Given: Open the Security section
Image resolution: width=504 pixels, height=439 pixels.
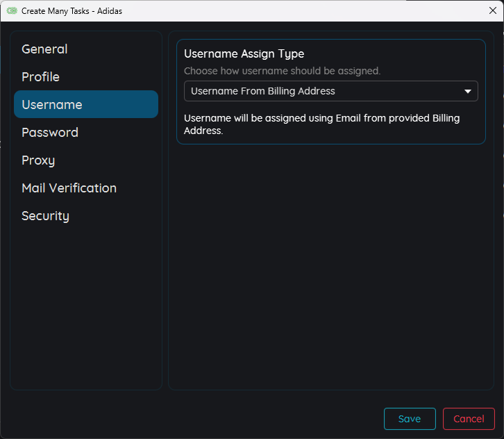Looking at the screenshot, I should tap(45, 216).
